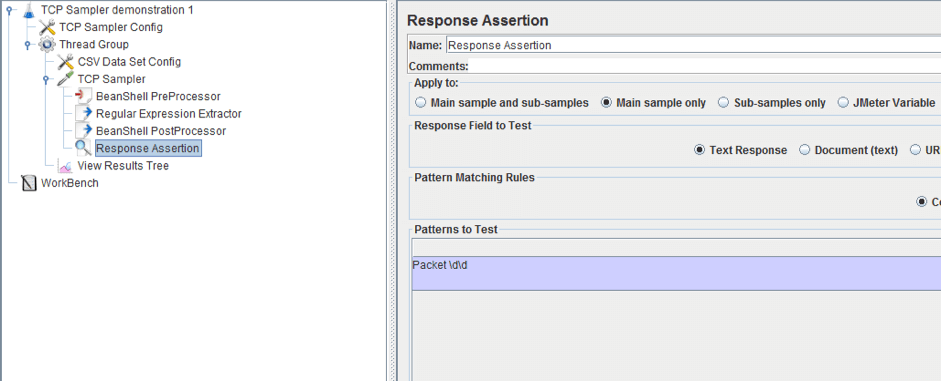The width and height of the screenshot is (941, 381).
Task: Select the Packet \d\d pattern row
Action: click(x=676, y=274)
